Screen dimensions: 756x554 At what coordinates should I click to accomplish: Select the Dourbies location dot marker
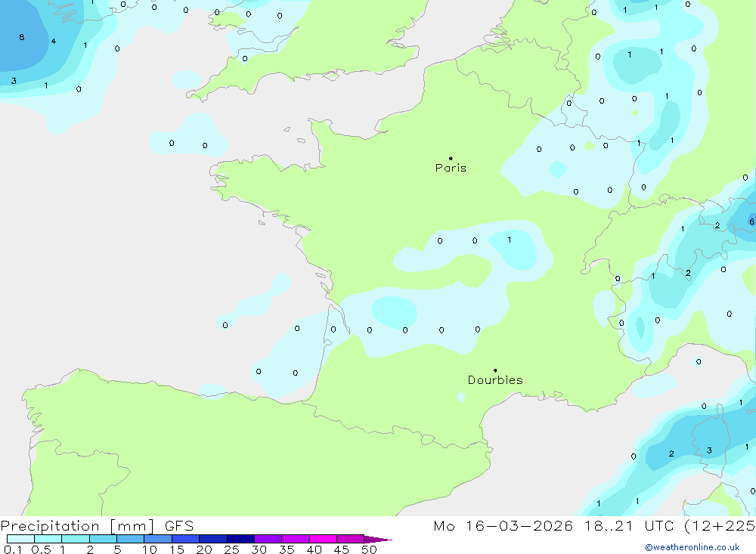point(495,370)
